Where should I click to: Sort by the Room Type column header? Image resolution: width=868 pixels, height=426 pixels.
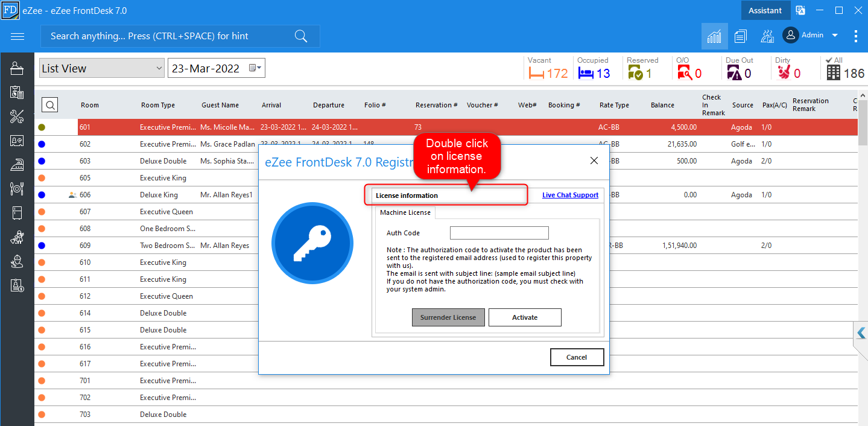(158, 105)
